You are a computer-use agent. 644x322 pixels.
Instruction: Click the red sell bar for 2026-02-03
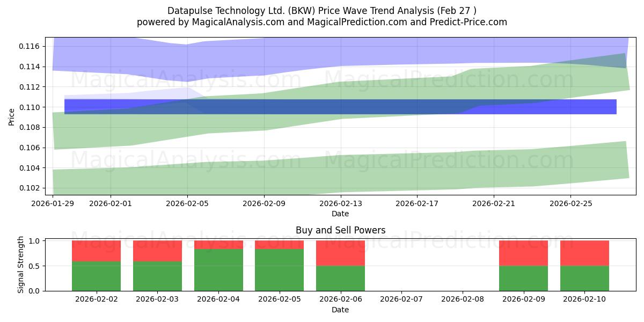(x=157, y=251)
